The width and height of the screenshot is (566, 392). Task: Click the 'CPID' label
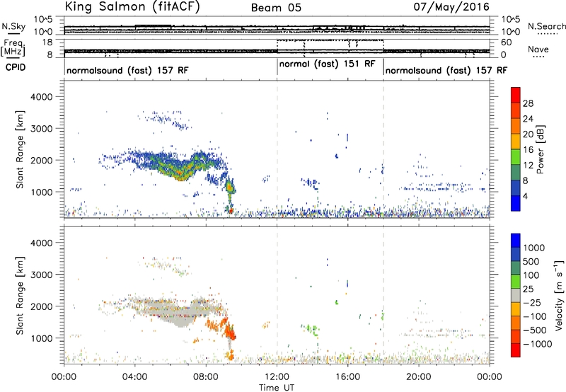tap(16, 67)
